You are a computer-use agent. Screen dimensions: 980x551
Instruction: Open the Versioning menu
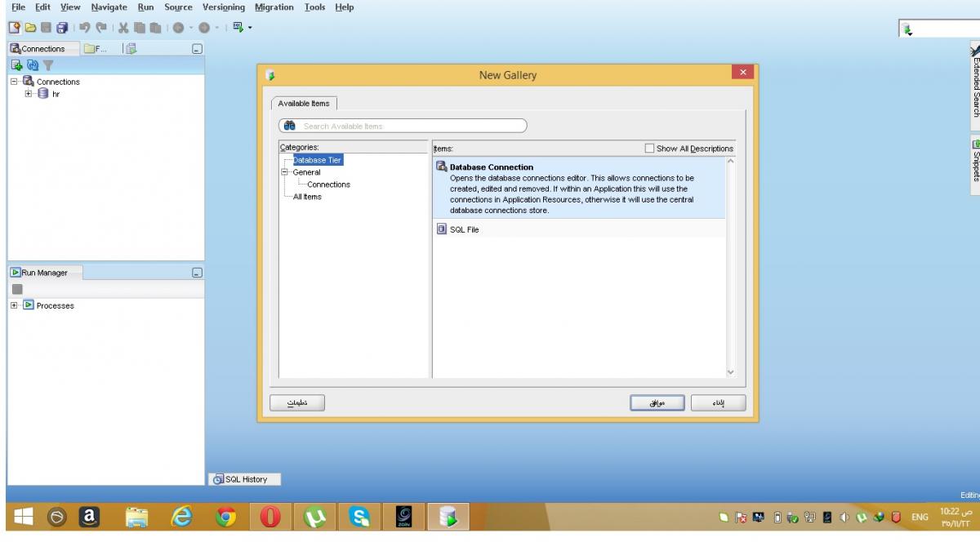click(223, 7)
